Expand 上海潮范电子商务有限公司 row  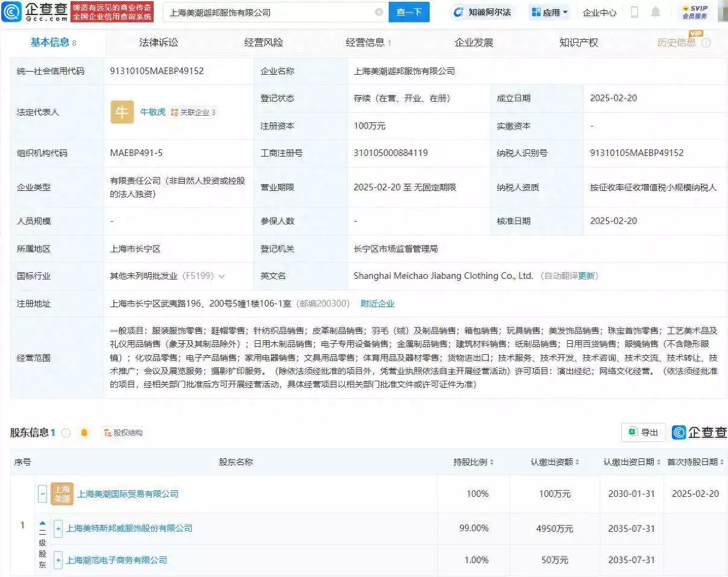(x=58, y=560)
